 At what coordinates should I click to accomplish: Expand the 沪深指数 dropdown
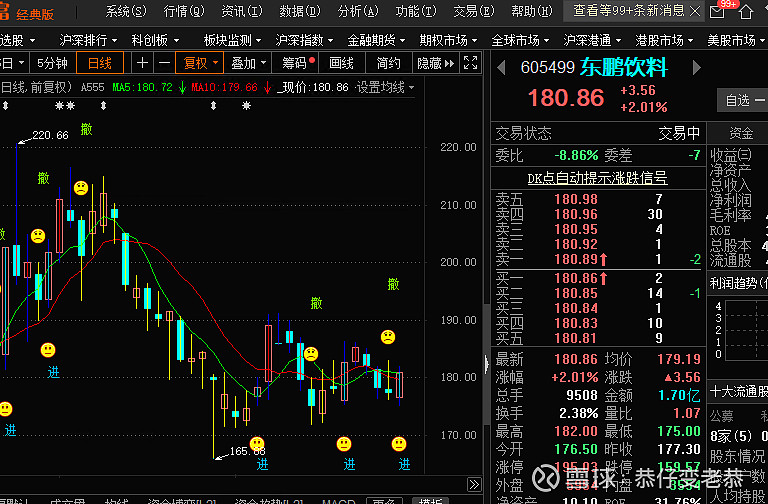pos(304,40)
